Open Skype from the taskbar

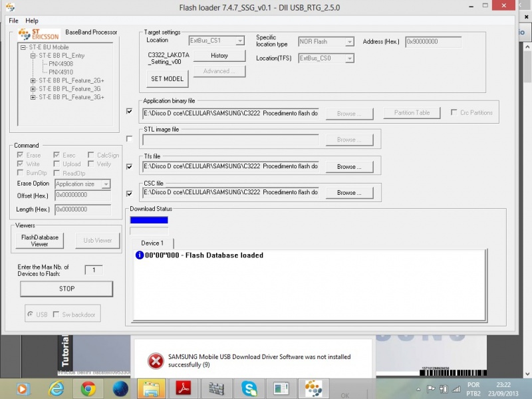249,389
